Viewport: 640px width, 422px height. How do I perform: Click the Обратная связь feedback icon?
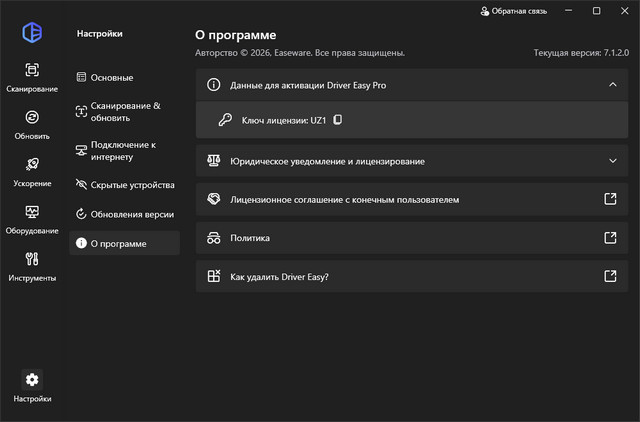(484, 11)
